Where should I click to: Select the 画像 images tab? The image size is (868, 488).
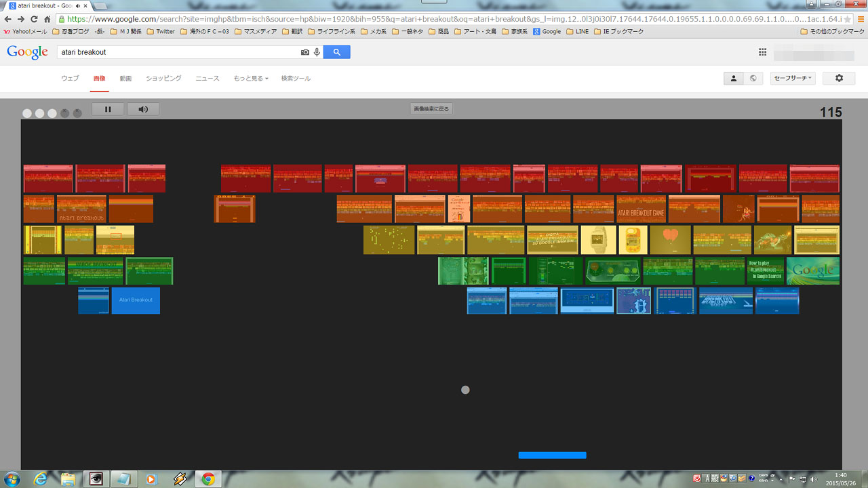pos(99,79)
